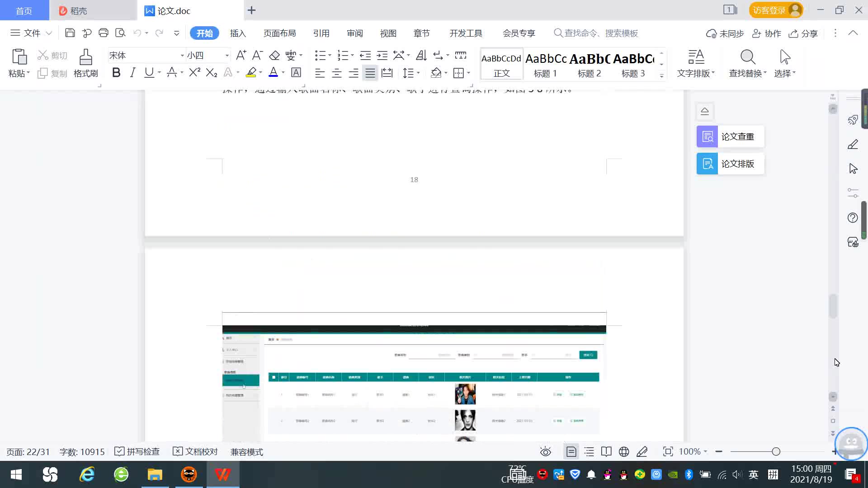Open the References tab
Viewport: 868px width, 488px height.
coord(321,33)
